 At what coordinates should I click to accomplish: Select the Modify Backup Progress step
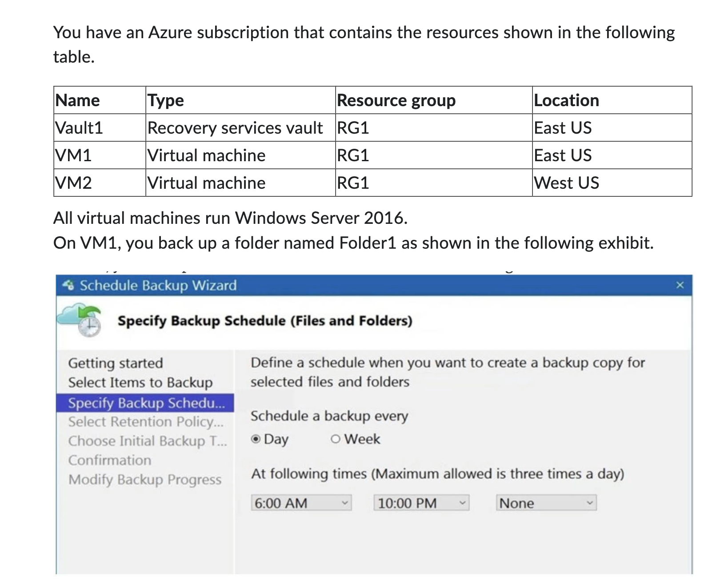[146, 479]
